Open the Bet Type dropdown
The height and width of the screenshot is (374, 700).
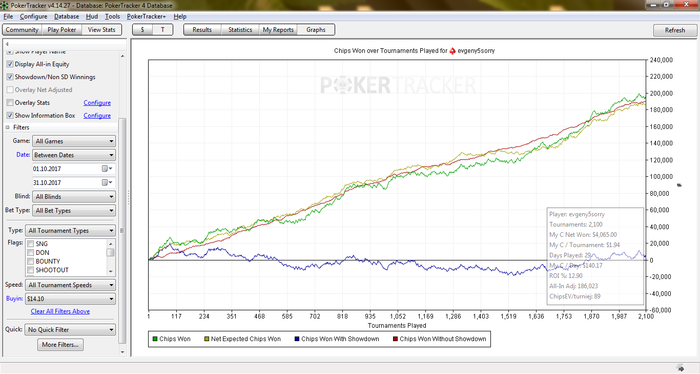coord(74,211)
